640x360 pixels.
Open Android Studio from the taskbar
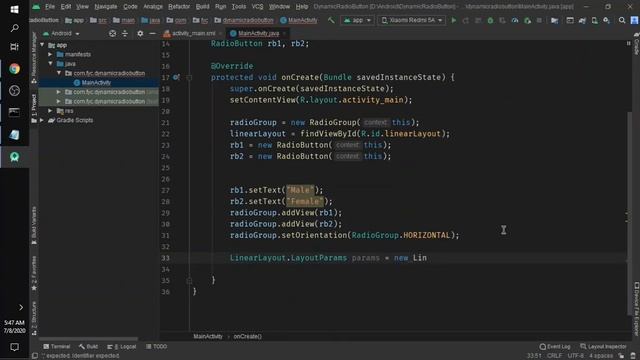point(14,157)
